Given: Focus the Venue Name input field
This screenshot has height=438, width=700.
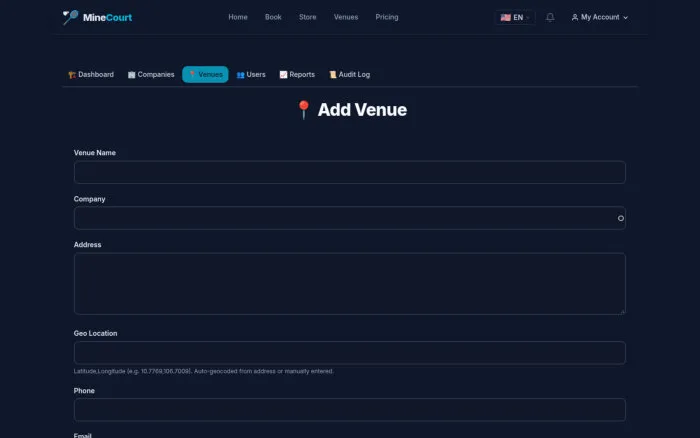Looking at the screenshot, I should tap(350, 172).
